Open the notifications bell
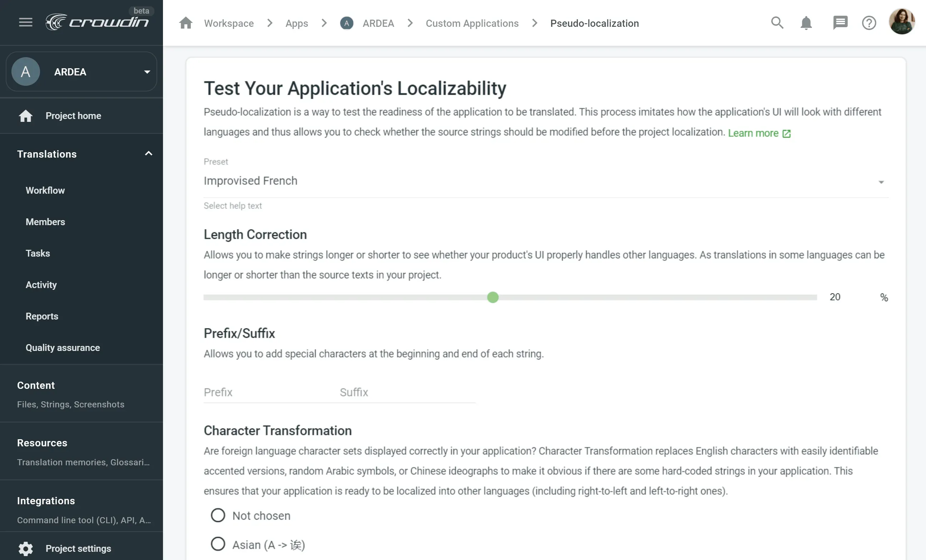Image resolution: width=926 pixels, height=560 pixels. [806, 23]
